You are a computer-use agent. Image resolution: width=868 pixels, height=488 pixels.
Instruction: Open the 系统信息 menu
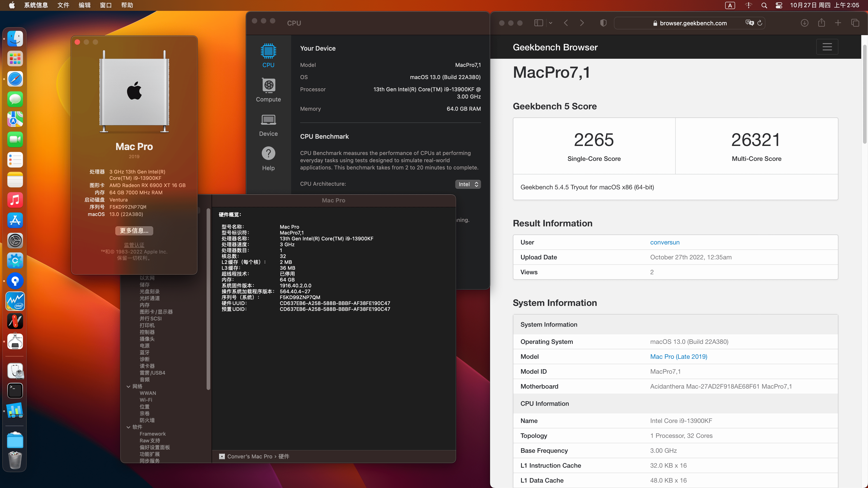point(36,5)
